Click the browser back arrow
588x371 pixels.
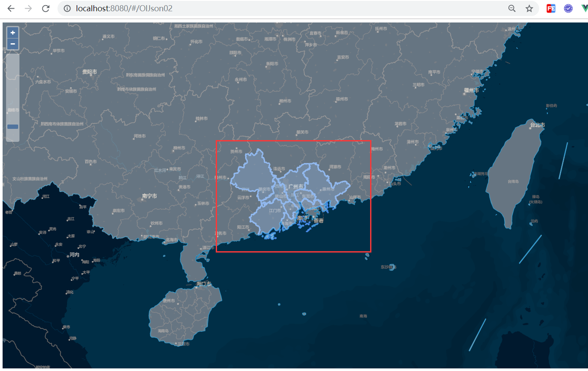(10, 8)
